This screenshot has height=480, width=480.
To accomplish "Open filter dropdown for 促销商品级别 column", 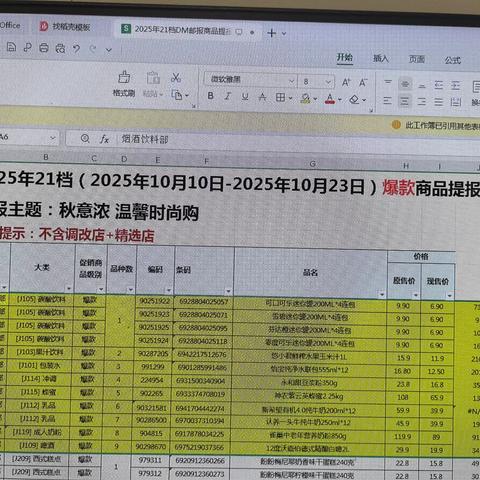I will coord(101,289).
